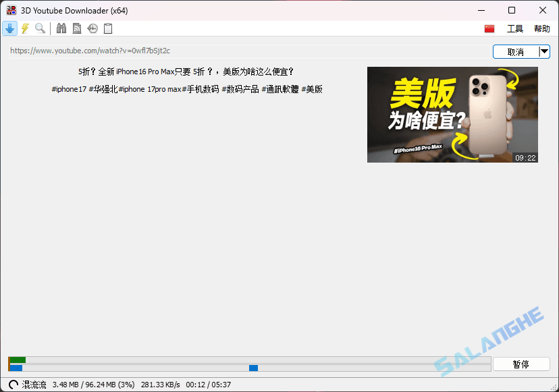Click the clipboard paste icon
This screenshot has width=559, height=392.
tap(108, 28)
